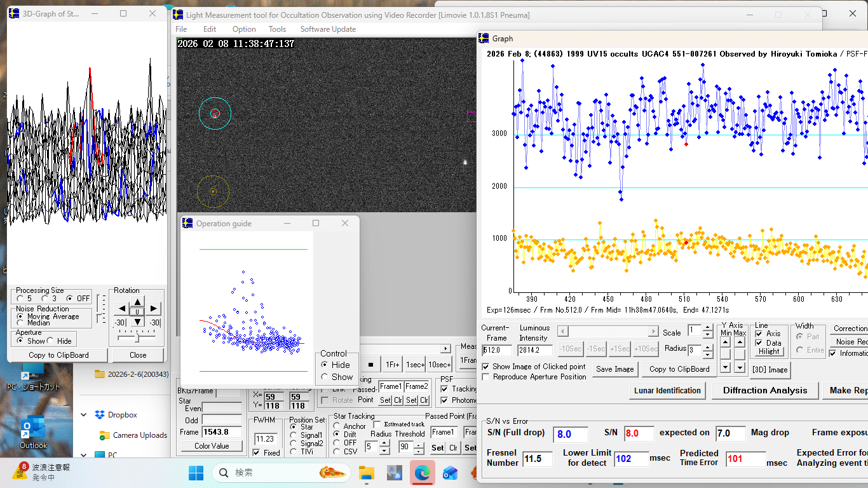Open File Explorer from the taskbar
The height and width of the screenshot is (488, 868).
point(366,472)
